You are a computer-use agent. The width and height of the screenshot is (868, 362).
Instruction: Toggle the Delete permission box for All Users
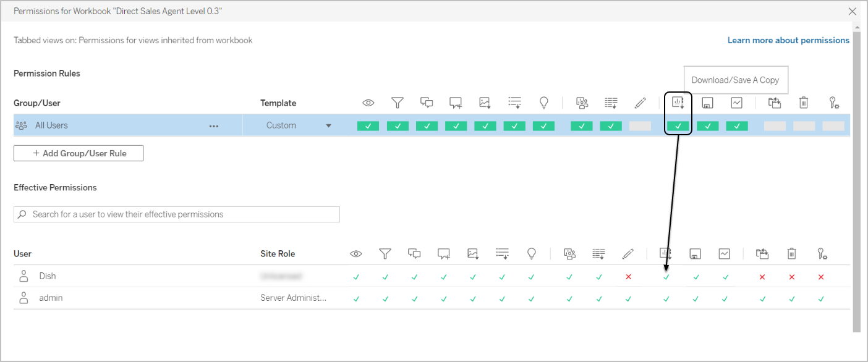click(804, 126)
